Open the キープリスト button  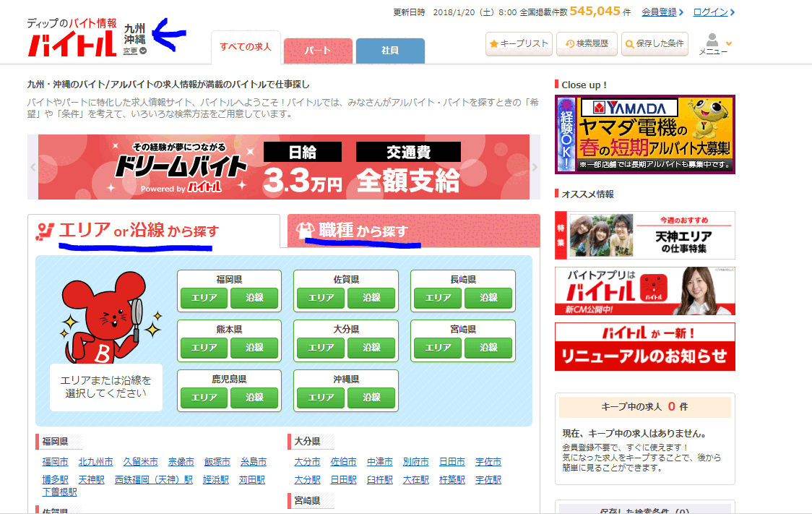[519, 43]
